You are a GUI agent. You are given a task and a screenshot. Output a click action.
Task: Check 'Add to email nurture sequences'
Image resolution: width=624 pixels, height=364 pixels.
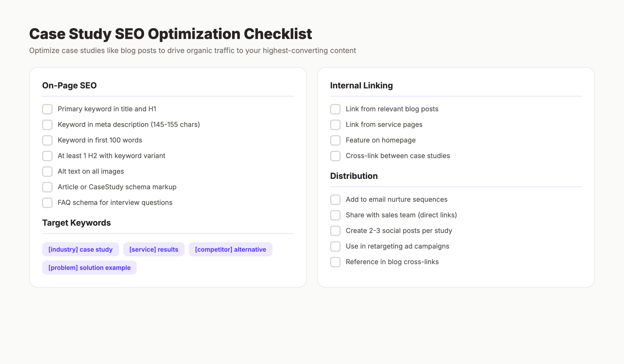pyautogui.click(x=335, y=200)
